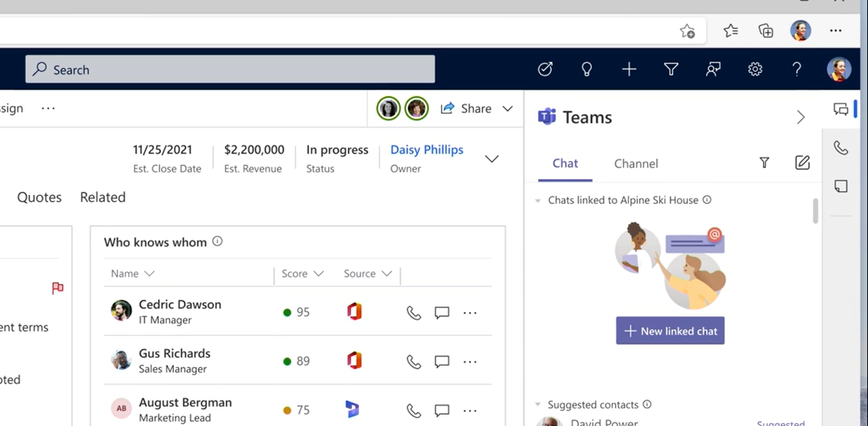Viewport: 868px width, 426px height.
Task: Click the Share button
Action: coord(466,109)
